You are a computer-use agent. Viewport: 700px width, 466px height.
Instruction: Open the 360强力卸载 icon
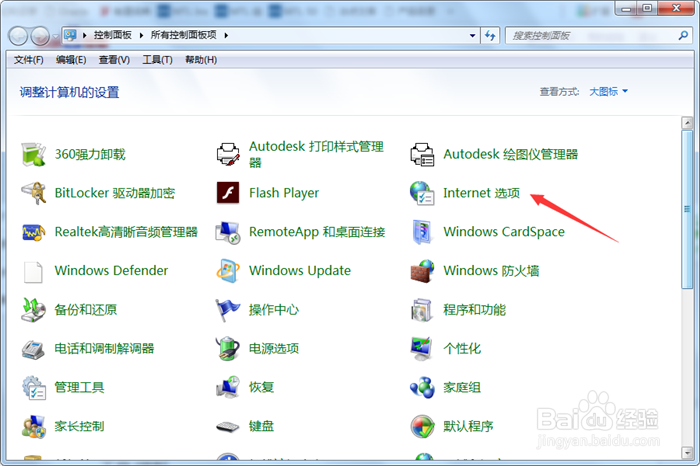33,154
